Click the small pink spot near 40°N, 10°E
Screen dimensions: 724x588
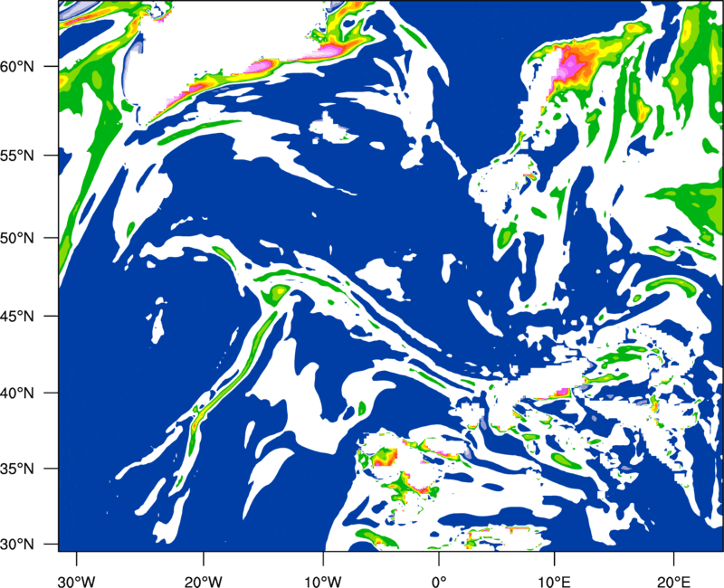[x=559, y=392]
